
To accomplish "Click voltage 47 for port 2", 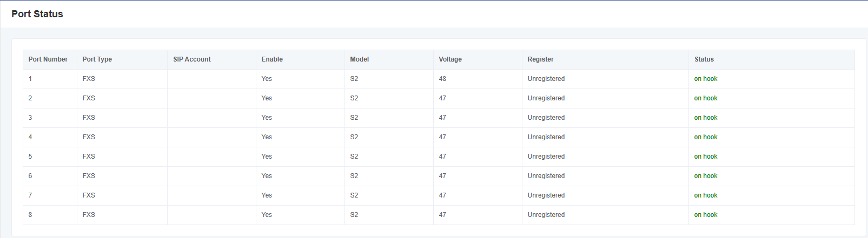I will pos(443,98).
